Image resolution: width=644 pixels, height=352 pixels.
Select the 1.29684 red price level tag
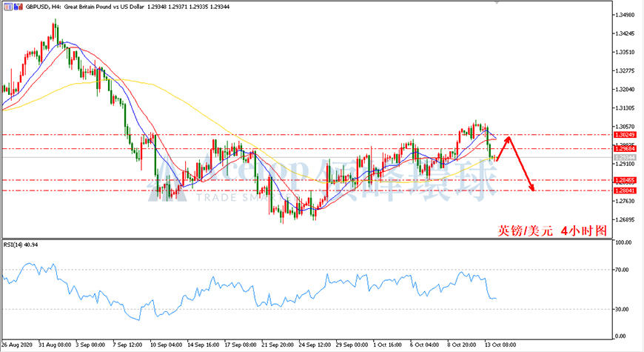coord(625,149)
